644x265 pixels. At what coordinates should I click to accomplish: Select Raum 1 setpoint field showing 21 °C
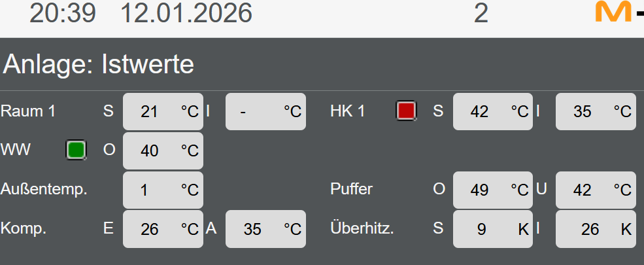[163, 111]
